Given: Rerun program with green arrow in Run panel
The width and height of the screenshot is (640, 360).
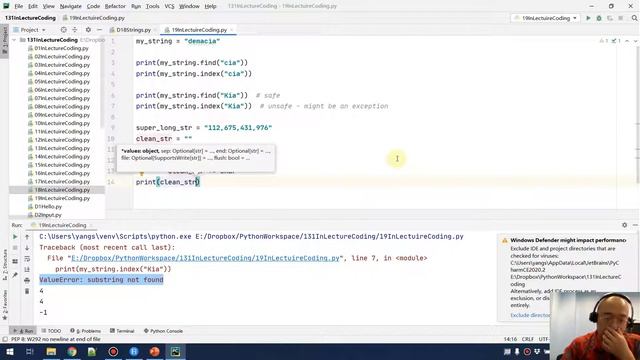Looking at the screenshot, I should [15, 237].
